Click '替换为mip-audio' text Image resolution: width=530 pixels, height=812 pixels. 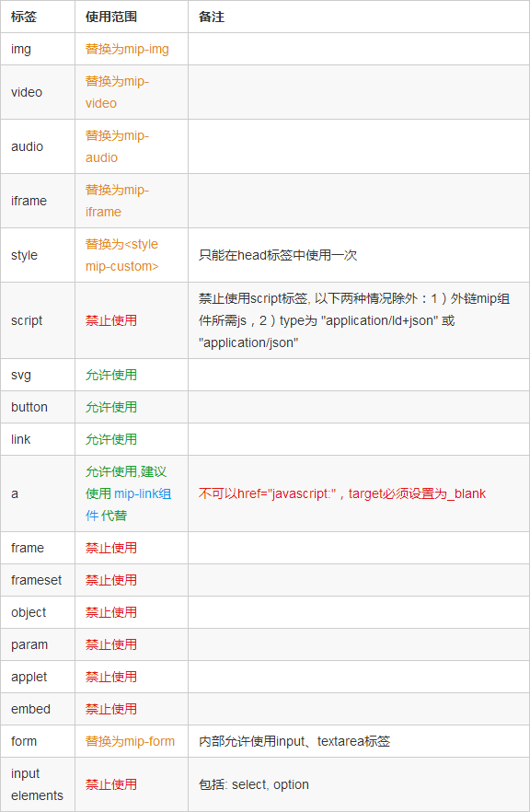117,146
